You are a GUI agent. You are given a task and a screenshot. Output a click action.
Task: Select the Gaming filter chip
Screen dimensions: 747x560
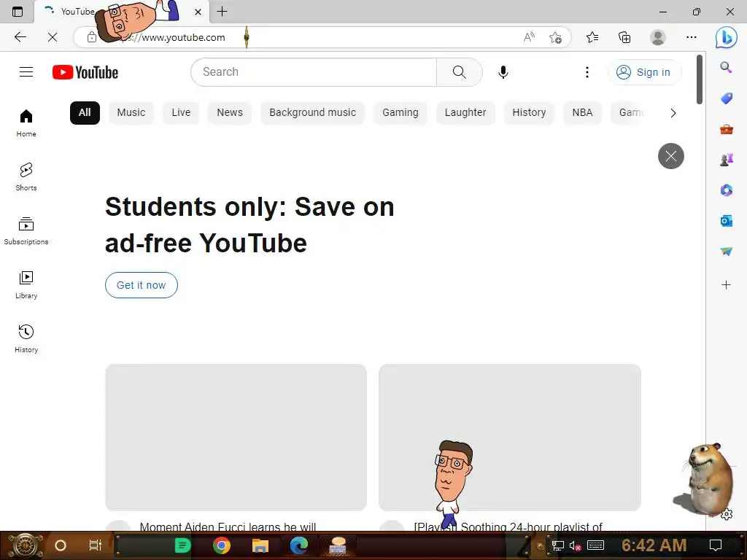400,113
